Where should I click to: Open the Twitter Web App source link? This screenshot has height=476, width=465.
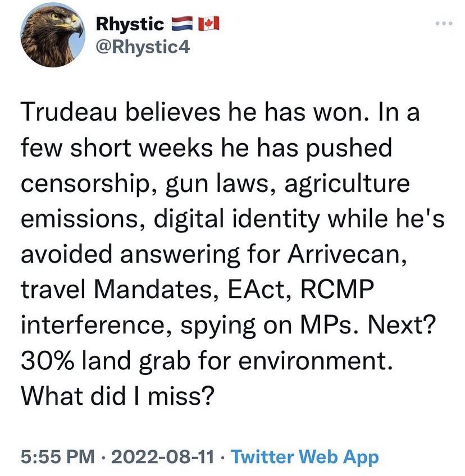click(305, 457)
